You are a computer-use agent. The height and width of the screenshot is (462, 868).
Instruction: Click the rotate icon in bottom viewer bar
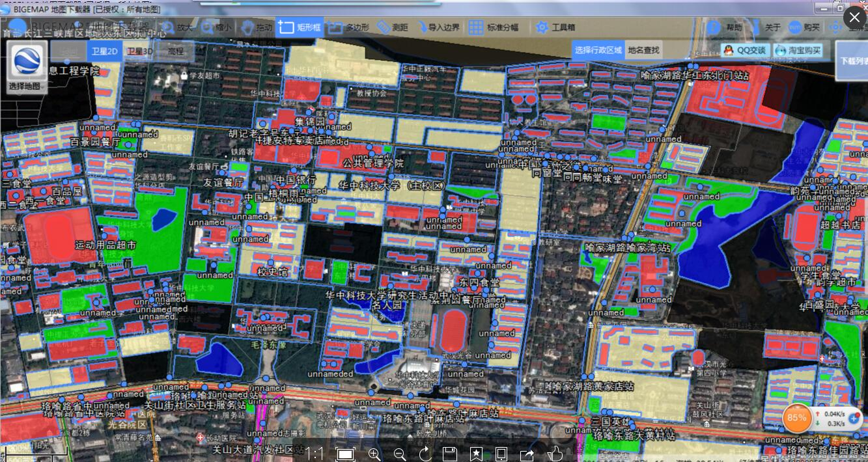pos(425,454)
